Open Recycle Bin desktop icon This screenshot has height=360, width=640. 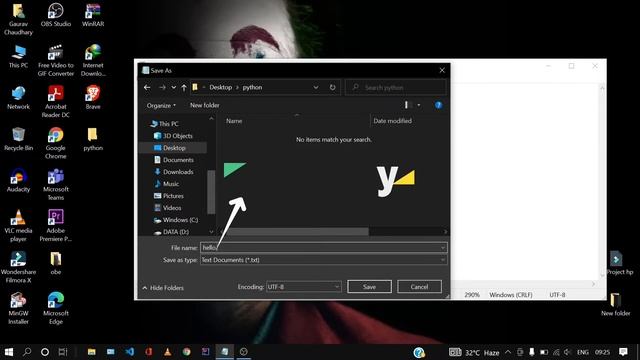pyautogui.click(x=18, y=139)
